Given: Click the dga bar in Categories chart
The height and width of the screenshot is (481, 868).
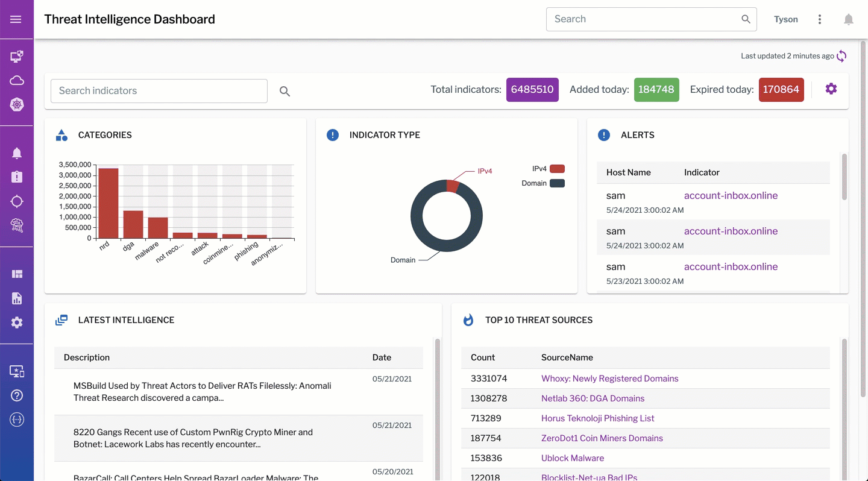Looking at the screenshot, I should point(133,224).
